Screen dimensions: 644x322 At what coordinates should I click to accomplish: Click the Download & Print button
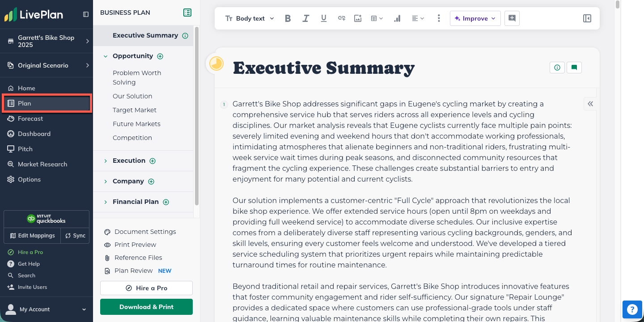point(146,307)
